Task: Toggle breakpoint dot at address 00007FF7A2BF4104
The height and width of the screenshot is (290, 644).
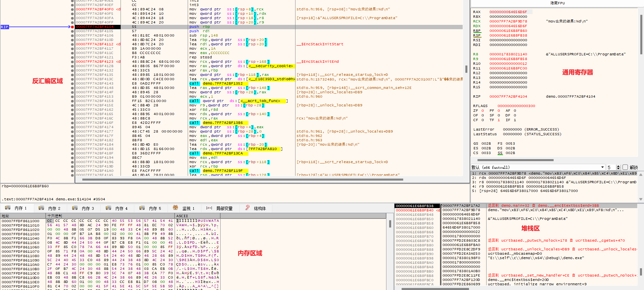Action: pyautogui.click(x=72, y=27)
